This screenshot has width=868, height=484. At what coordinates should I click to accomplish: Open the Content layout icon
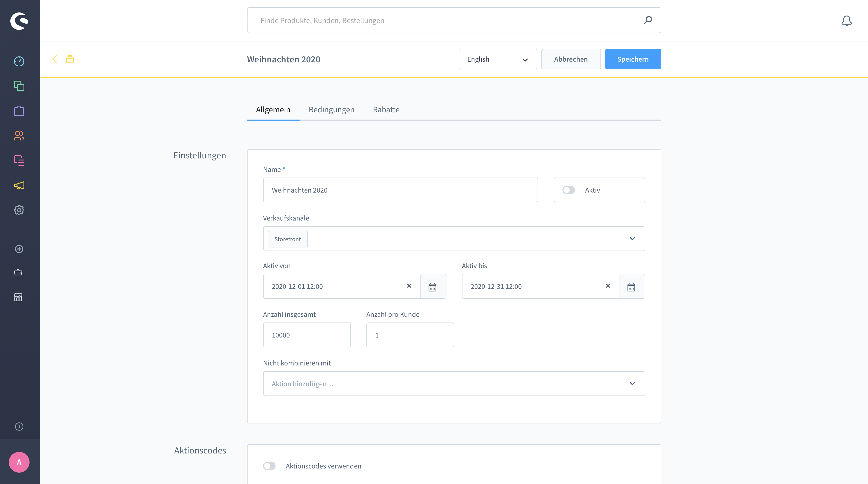[19, 160]
